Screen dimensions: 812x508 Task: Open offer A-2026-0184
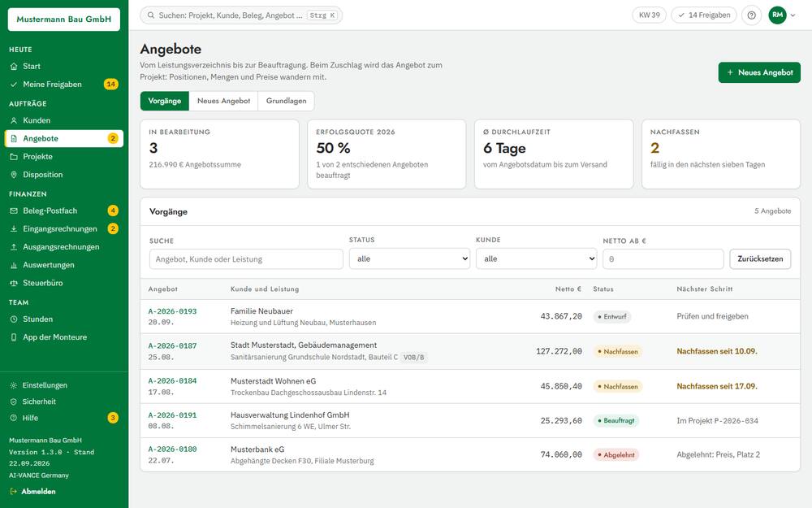(172, 381)
